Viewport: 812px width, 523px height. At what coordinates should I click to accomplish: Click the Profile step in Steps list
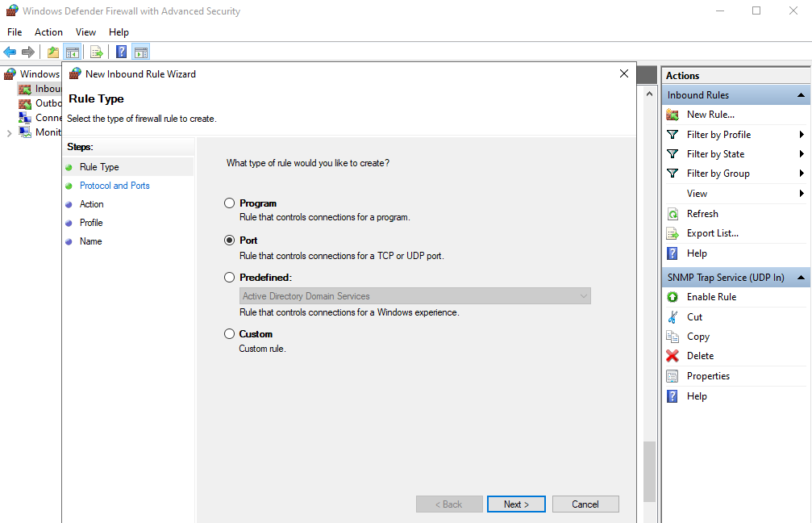click(x=91, y=223)
